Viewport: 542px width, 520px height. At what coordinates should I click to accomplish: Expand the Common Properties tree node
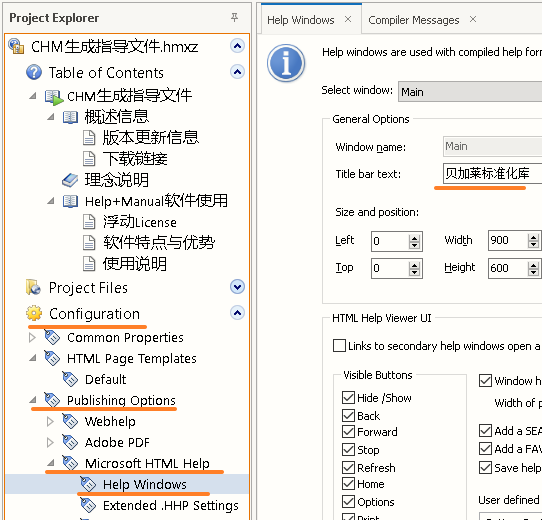click(32, 337)
